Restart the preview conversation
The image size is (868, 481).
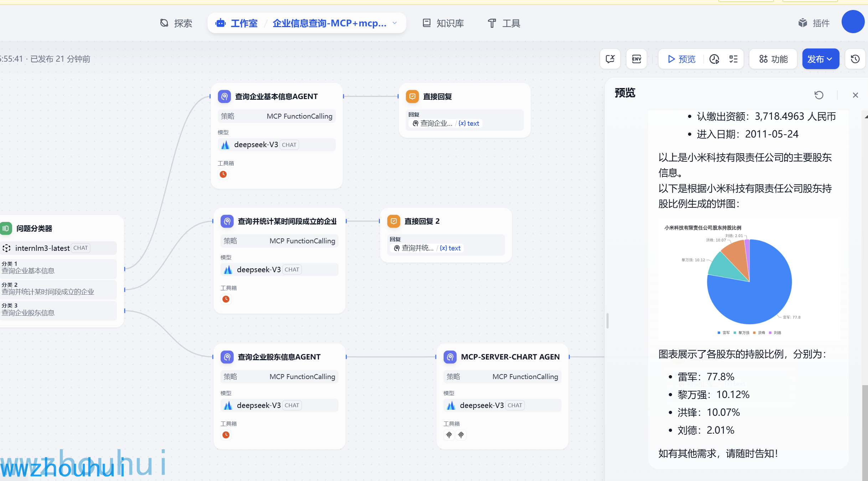(819, 95)
